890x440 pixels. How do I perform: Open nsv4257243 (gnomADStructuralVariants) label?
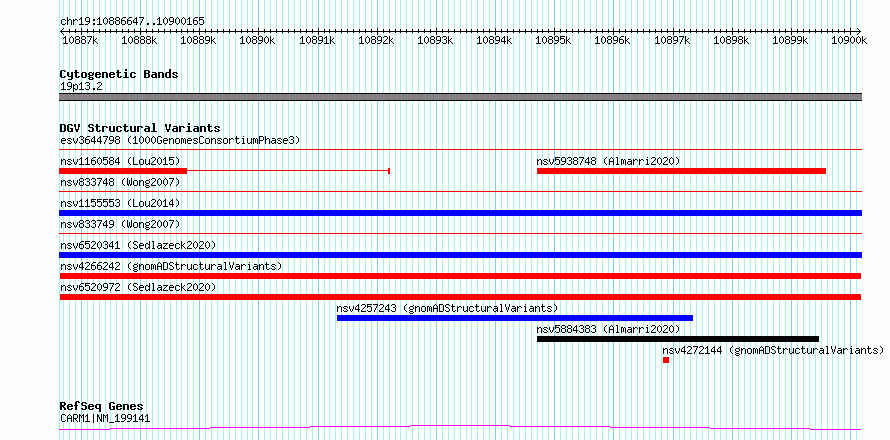coord(447,308)
